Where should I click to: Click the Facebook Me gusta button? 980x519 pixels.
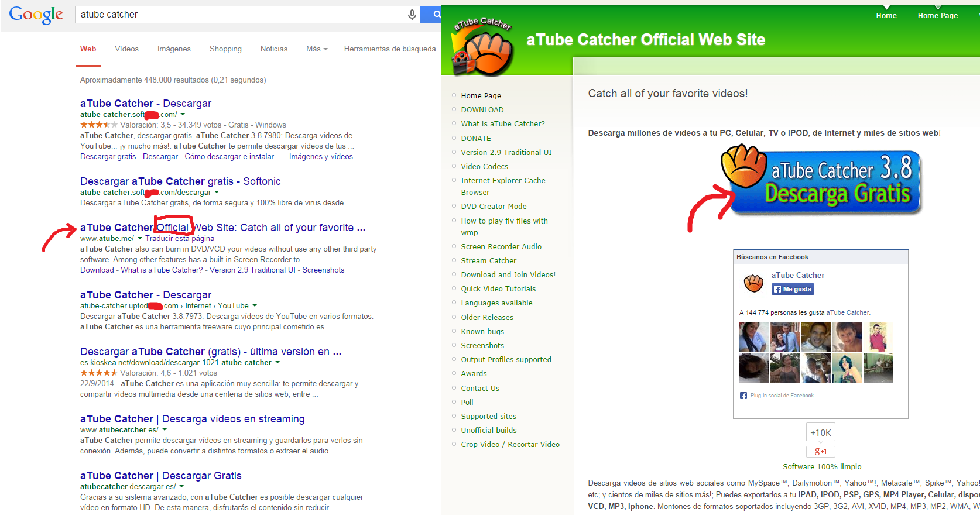point(793,289)
